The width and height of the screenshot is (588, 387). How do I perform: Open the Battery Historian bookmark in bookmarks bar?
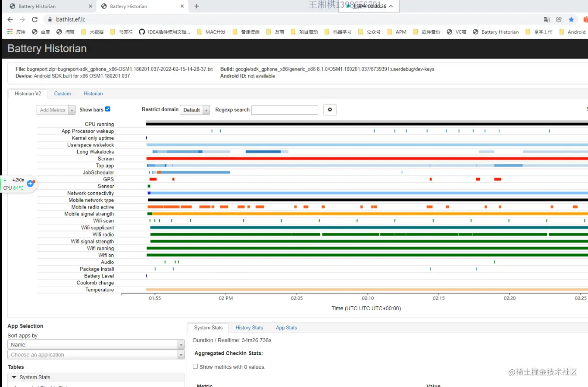point(496,32)
